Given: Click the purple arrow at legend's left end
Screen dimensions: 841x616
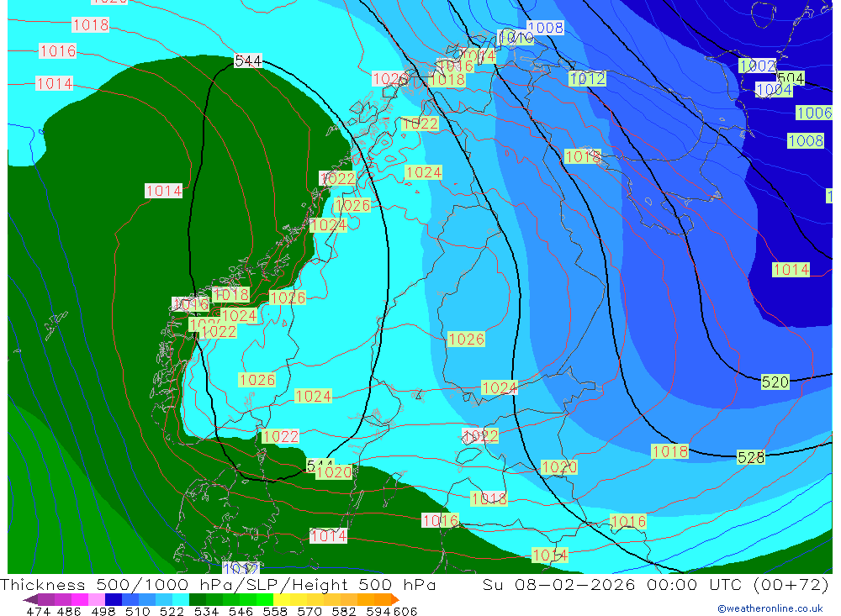Looking at the screenshot, I should pos(30,599).
